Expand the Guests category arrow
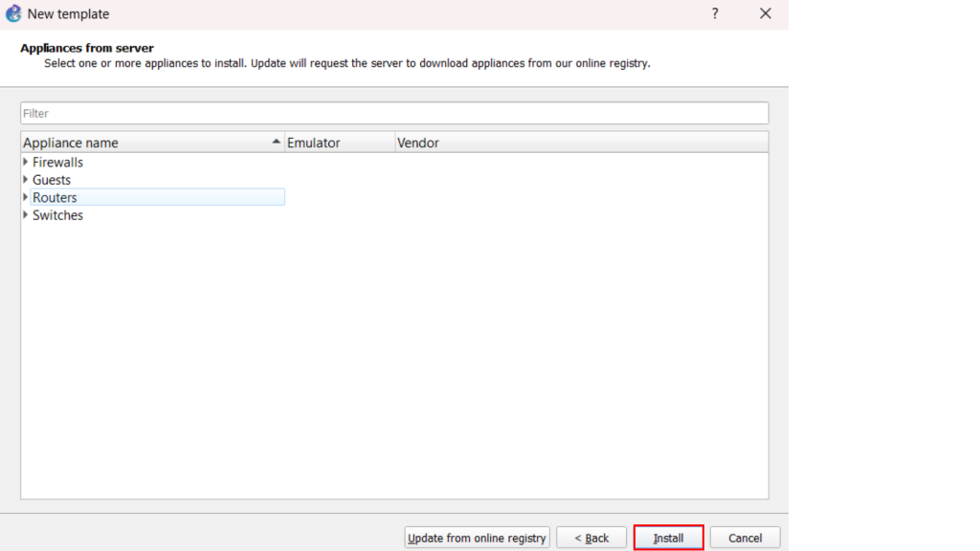Viewport: 980px width, 551px height. click(26, 180)
